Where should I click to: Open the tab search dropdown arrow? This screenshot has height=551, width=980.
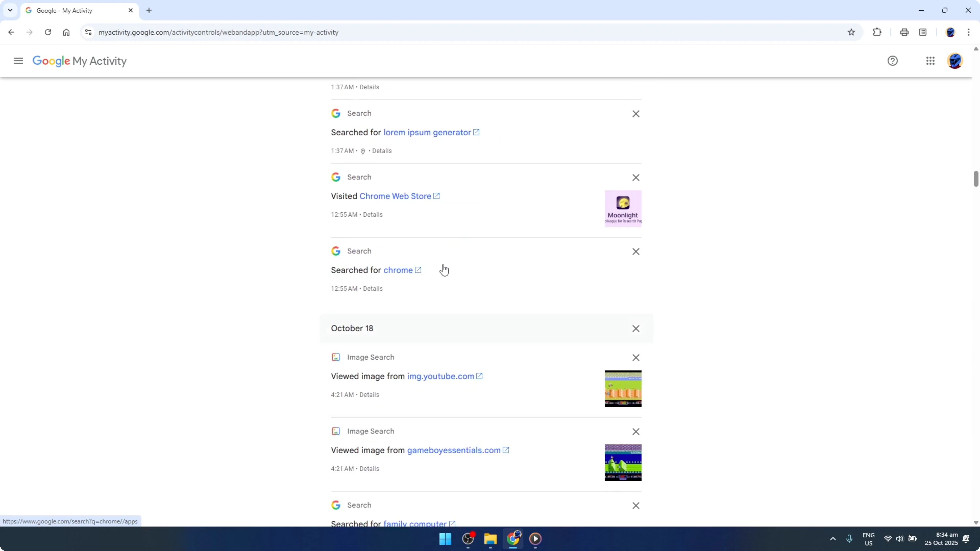[10, 10]
